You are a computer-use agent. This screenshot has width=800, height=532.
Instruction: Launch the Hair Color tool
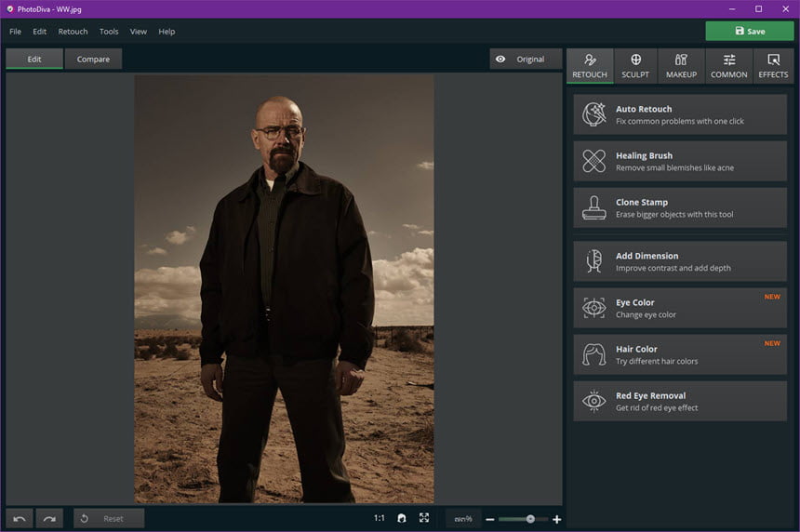pyautogui.click(x=680, y=354)
